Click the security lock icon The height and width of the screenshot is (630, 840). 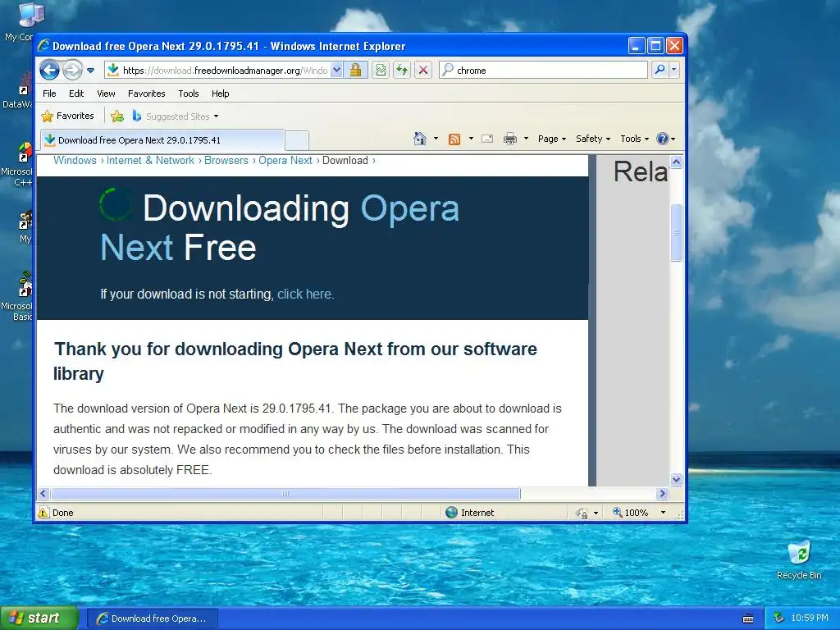[x=355, y=71]
